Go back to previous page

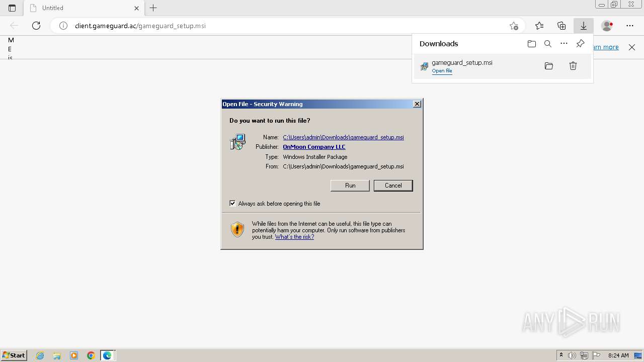click(x=14, y=26)
